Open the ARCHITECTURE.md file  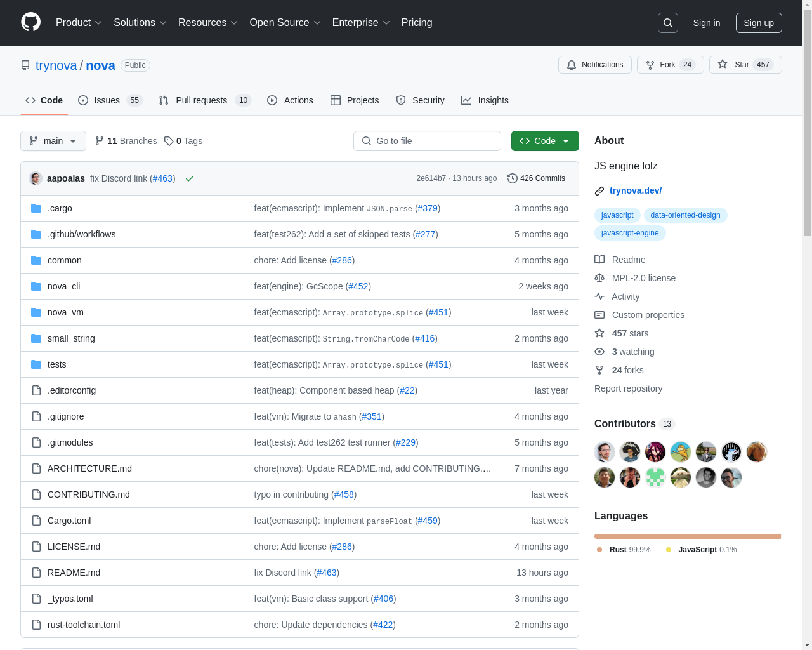coord(89,468)
